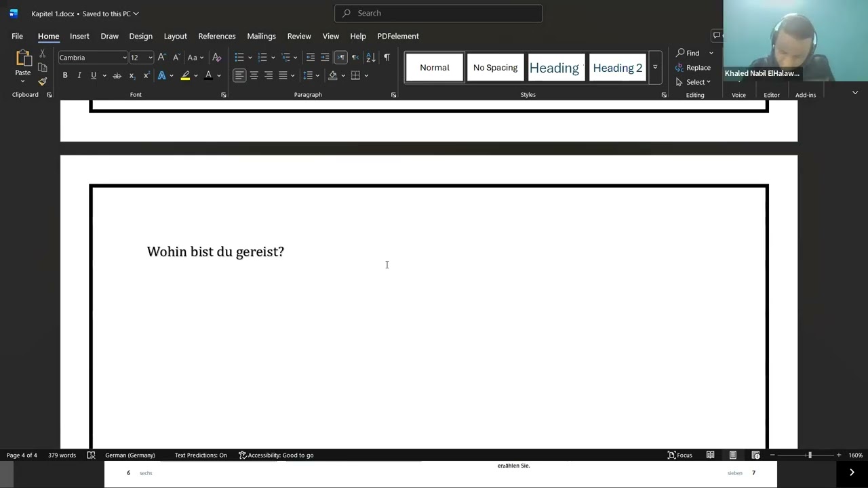Toggle bold formatting

[x=65, y=75]
